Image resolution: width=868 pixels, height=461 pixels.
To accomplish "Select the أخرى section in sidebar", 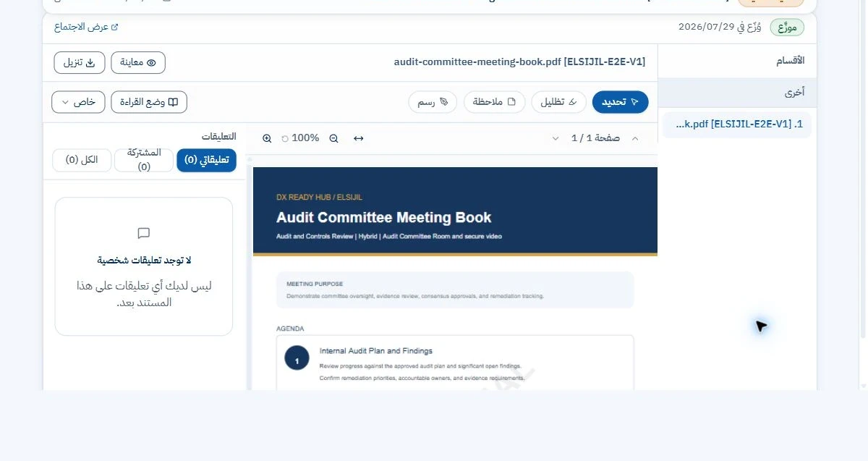I will [737, 93].
